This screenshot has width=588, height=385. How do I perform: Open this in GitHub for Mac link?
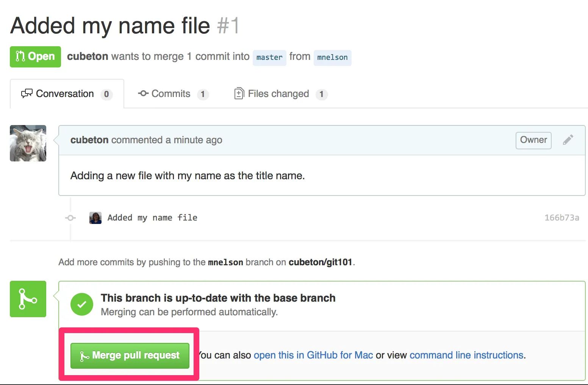(x=313, y=355)
